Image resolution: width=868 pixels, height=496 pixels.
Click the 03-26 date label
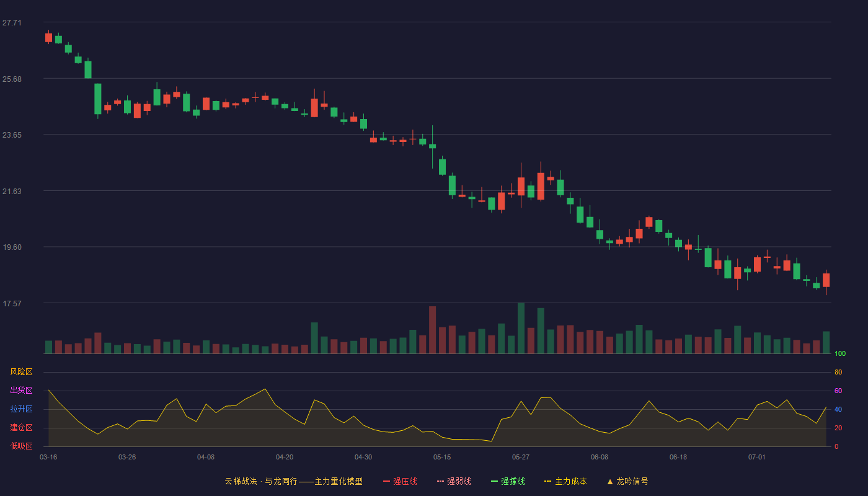127,457
